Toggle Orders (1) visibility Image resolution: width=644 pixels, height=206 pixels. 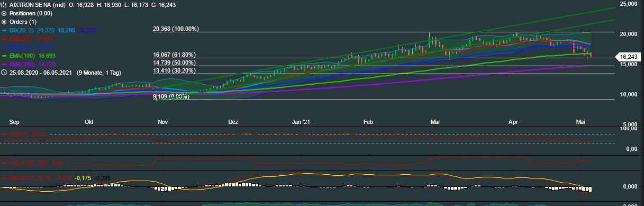[4, 22]
